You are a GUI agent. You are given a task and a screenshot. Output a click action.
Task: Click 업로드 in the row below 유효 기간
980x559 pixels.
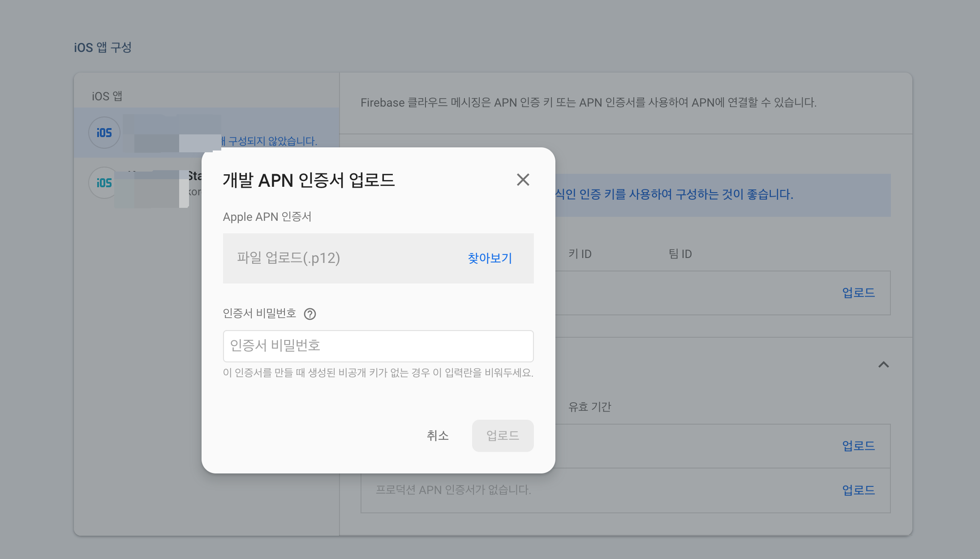click(858, 446)
